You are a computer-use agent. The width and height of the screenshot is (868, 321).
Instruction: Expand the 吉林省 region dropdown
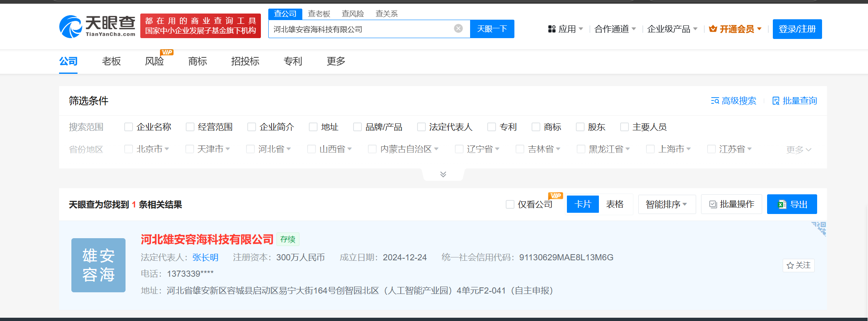tap(558, 149)
